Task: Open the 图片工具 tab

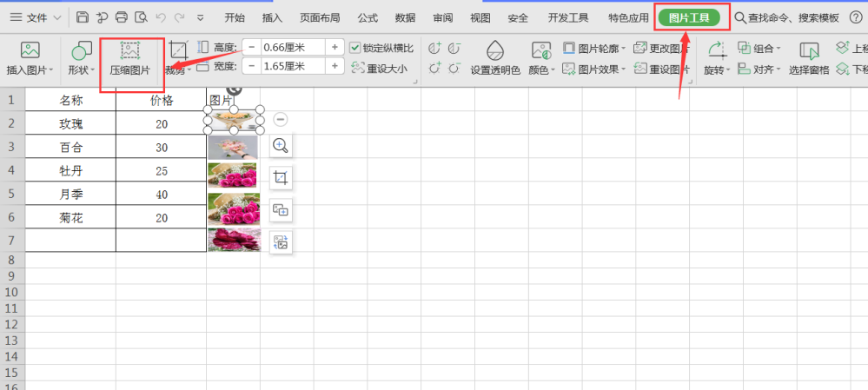Action: click(689, 17)
